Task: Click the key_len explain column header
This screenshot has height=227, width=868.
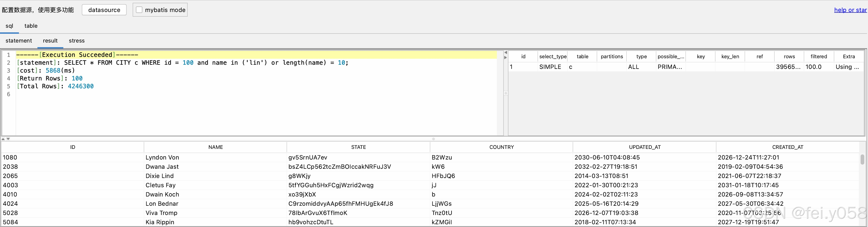Action: coord(730,57)
